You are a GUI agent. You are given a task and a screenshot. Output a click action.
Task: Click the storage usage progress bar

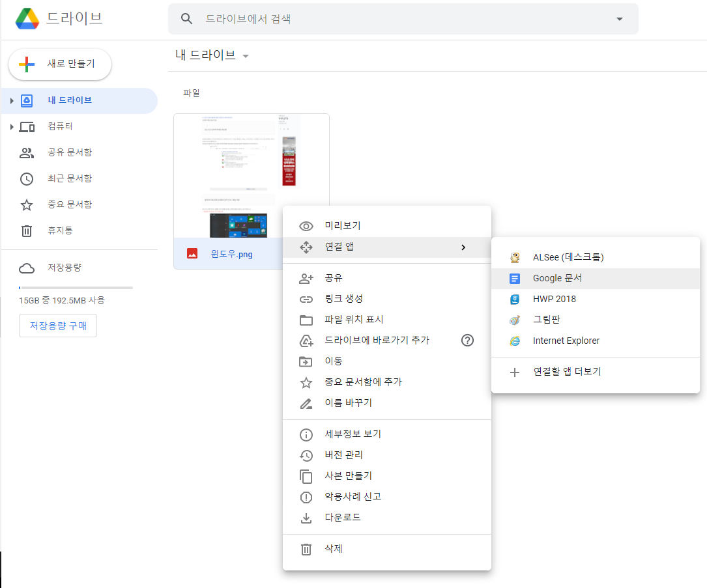pos(76,287)
